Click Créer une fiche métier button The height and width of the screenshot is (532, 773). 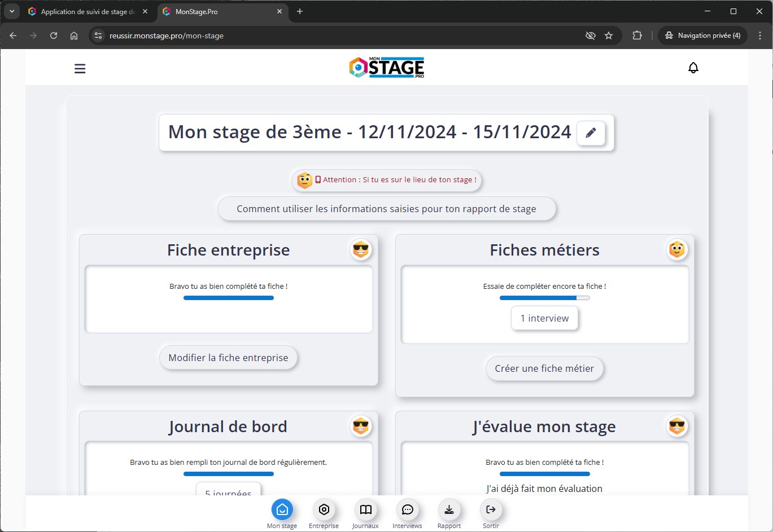coord(544,368)
